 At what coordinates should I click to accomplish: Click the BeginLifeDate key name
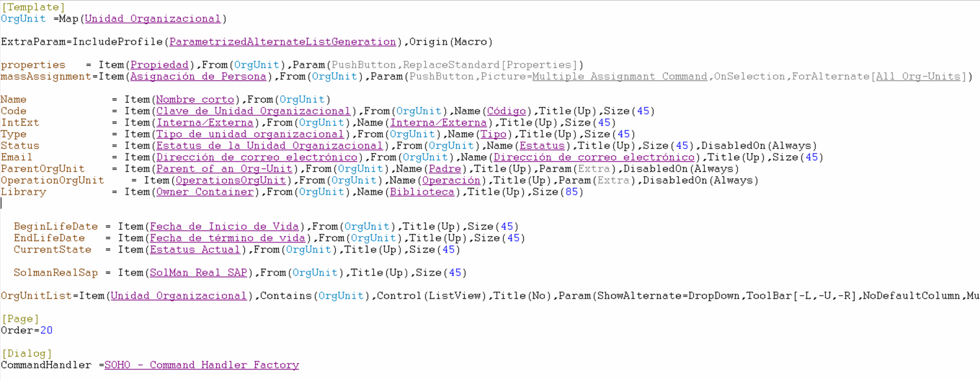pos(56,227)
